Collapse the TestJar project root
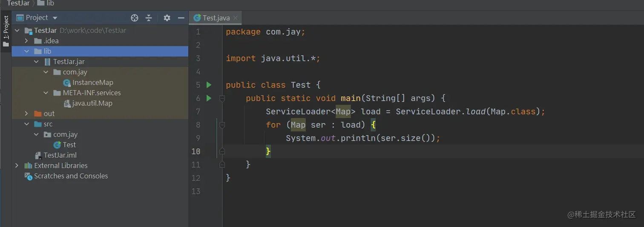 click(x=17, y=31)
